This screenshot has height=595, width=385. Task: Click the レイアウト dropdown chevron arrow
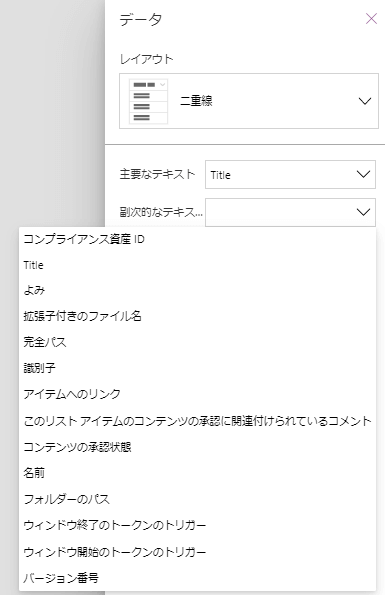tap(365, 101)
